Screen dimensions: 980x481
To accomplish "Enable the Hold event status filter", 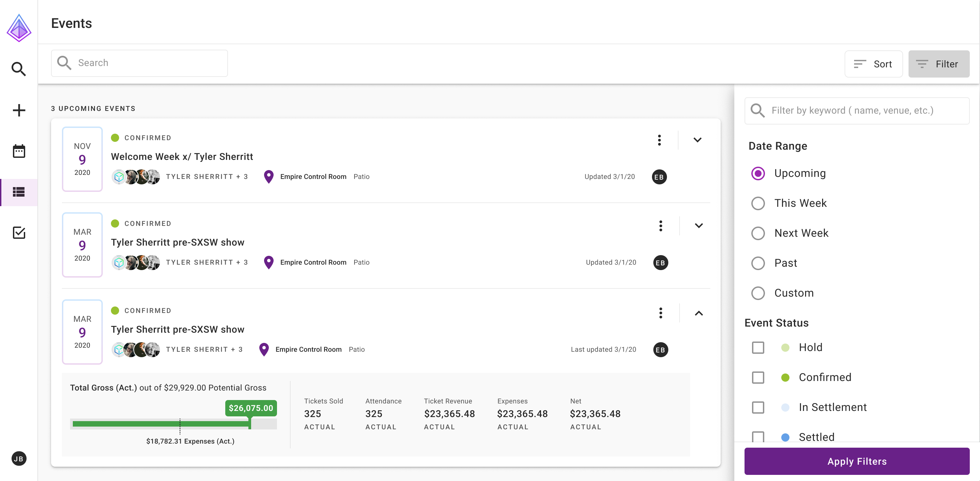I will pyautogui.click(x=758, y=347).
